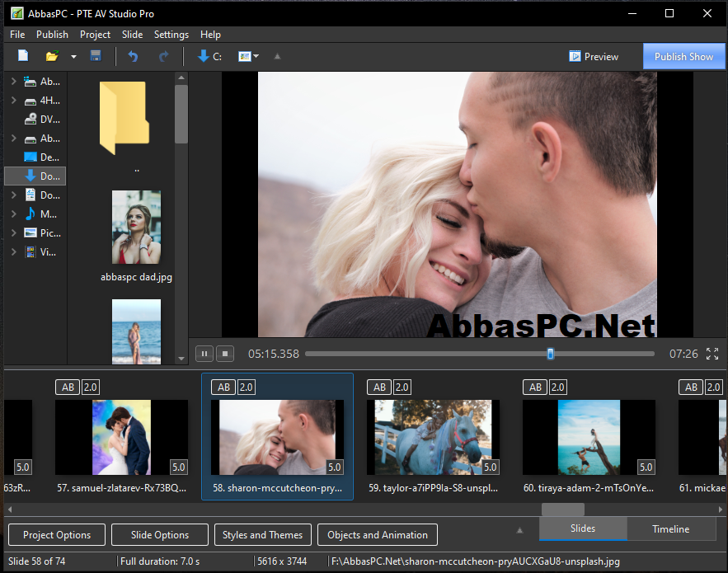
Task: Expand the 4H... drive tree node
Action: tap(13, 101)
